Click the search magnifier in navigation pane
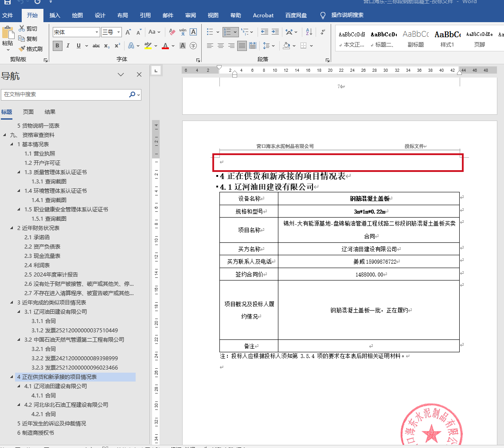The image size is (504, 448). 132,94
